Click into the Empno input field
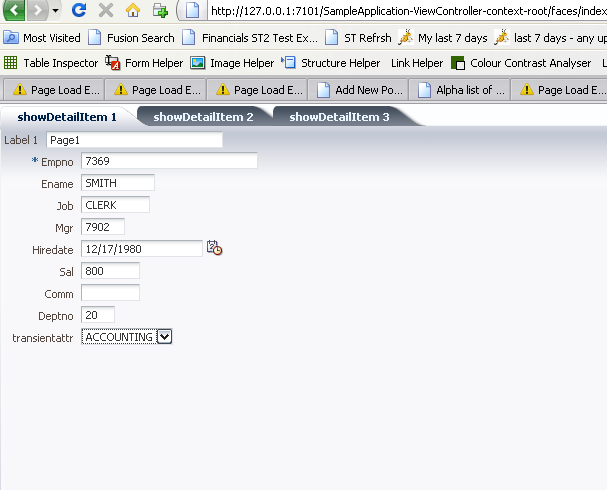Screen dimensions: 607x495 click(x=169, y=161)
